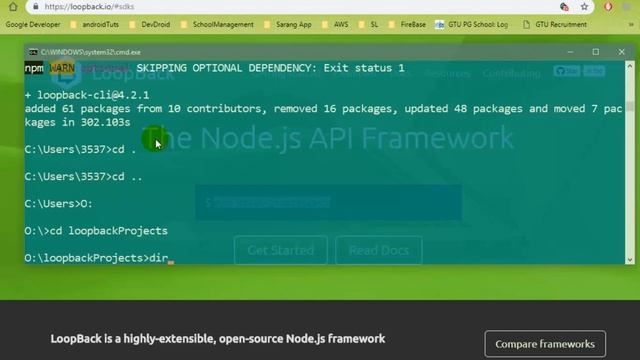Close the cmd.exe window
Viewport: 640px width, 360px height.
621,52
